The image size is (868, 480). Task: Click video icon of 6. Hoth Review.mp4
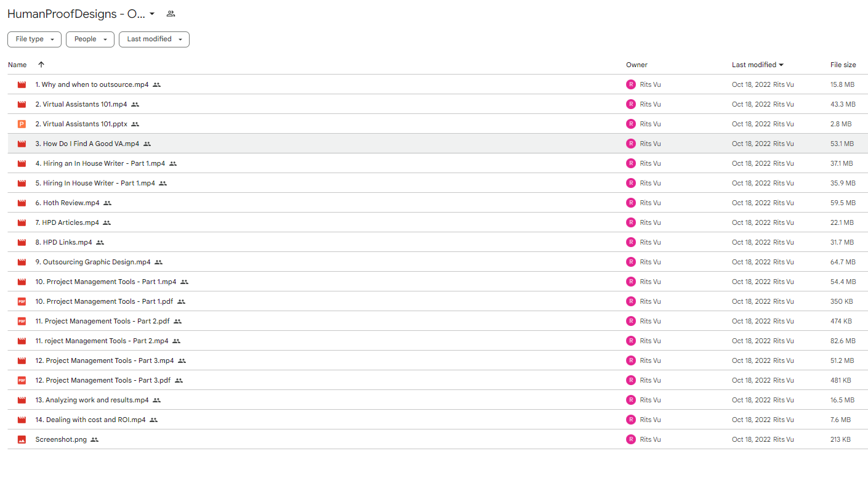[22, 203]
